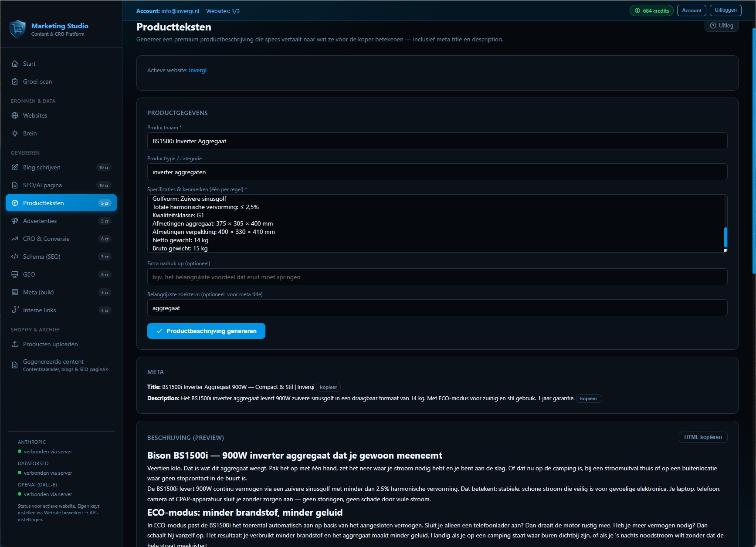
Task: Click the GEO monitor icon
Action: 15,274
